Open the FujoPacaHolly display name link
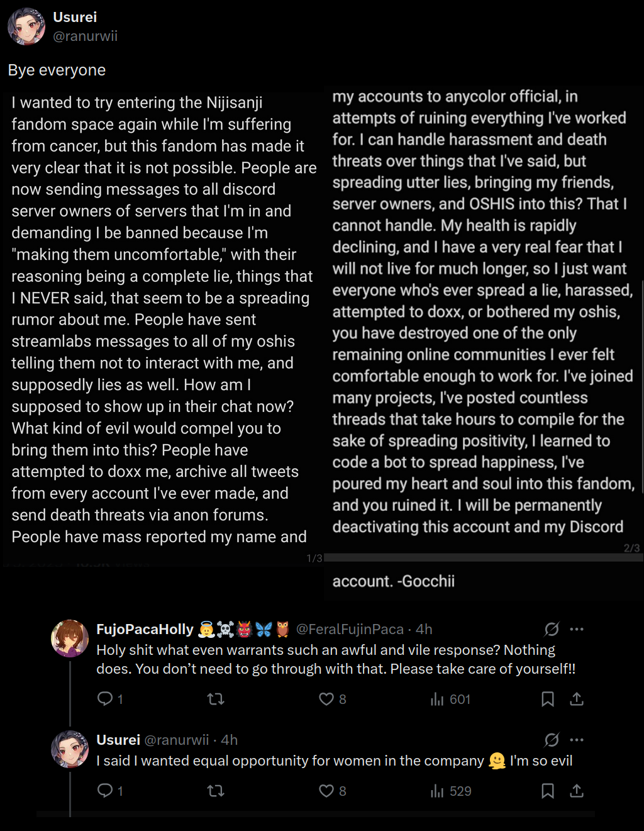The image size is (644, 831). 145,629
